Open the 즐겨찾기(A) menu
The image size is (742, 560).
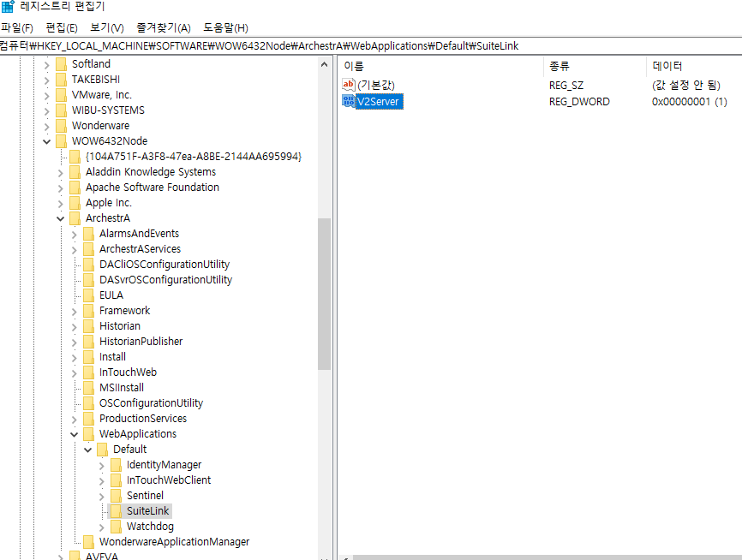[x=164, y=28]
